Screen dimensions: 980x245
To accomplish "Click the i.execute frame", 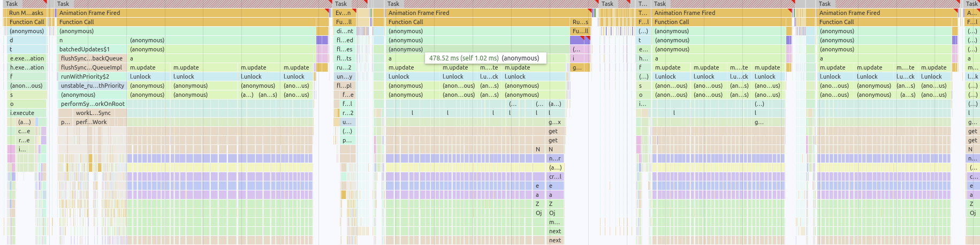I will [x=22, y=113].
